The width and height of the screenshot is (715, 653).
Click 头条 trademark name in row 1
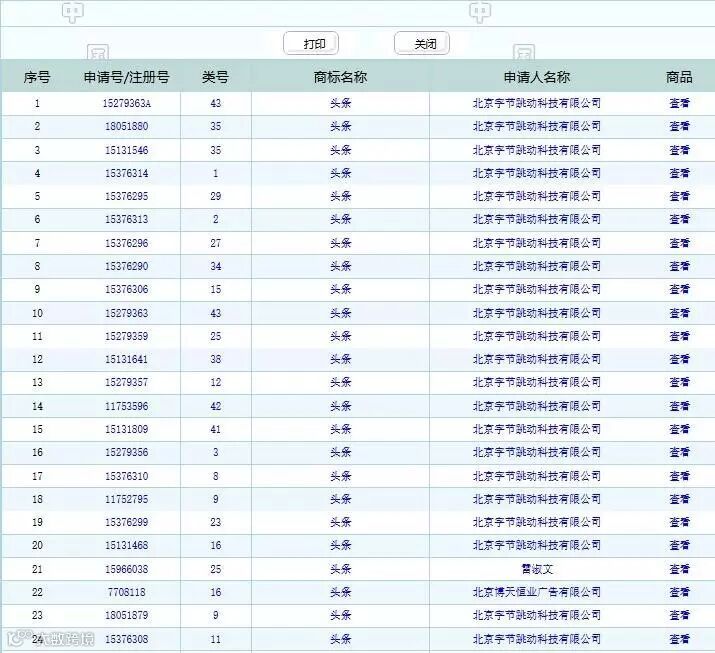[341, 104]
